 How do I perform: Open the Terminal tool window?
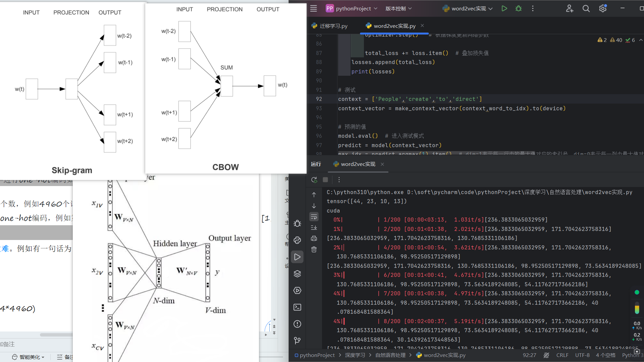click(x=297, y=307)
